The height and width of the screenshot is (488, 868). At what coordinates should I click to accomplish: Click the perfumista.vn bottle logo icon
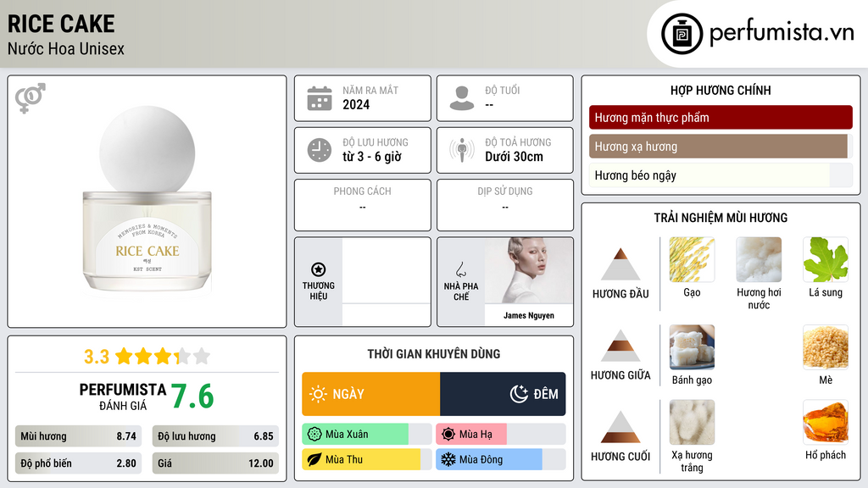point(682,34)
